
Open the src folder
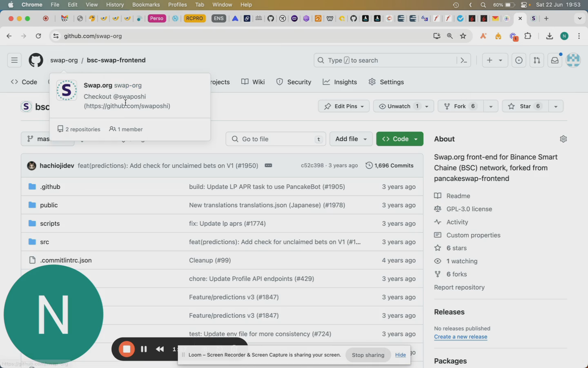point(45,242)
